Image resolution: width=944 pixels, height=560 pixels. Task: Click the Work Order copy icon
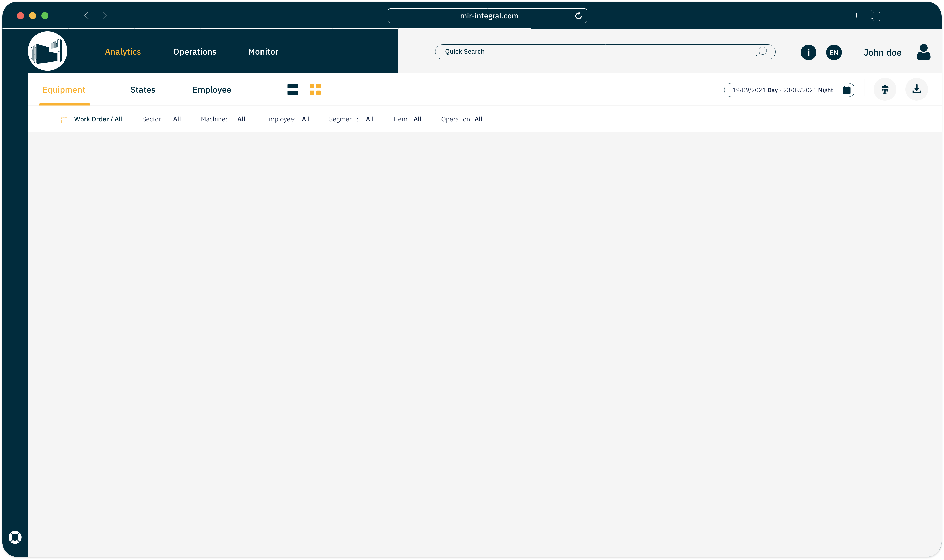(x=63, y=119)
